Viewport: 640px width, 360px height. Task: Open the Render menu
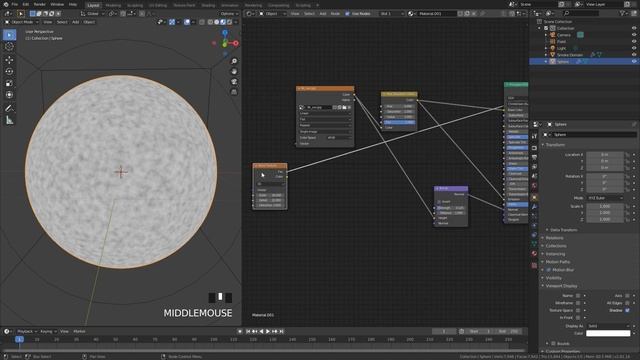[40, 4]
